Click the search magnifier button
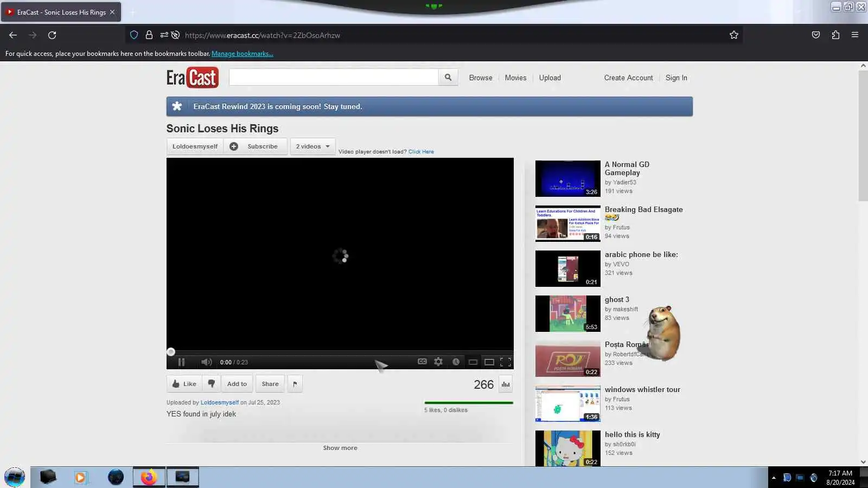The width and height of the screenshot is (868, 488). pos(448,78)
